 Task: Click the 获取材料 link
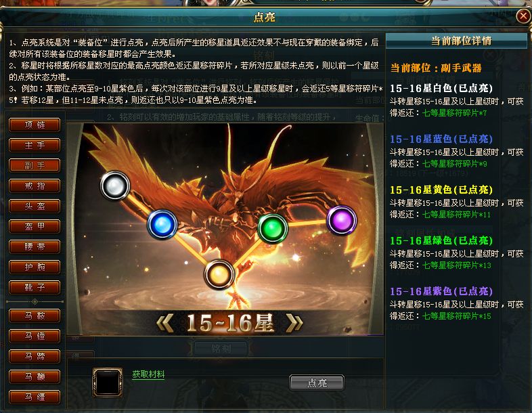148,374
